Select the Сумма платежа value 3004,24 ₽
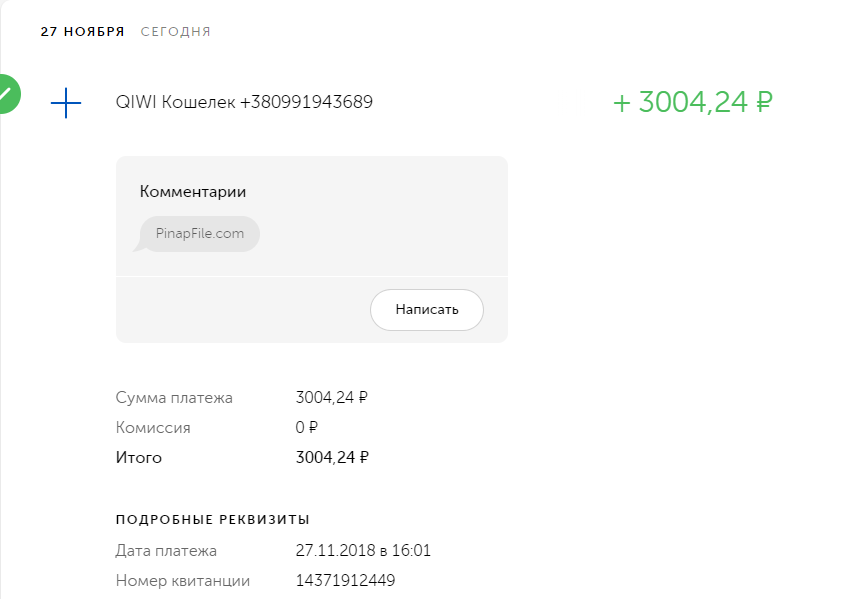Image resolution: width=864 pixels, height=599 pixels. (x=332, y=398)
